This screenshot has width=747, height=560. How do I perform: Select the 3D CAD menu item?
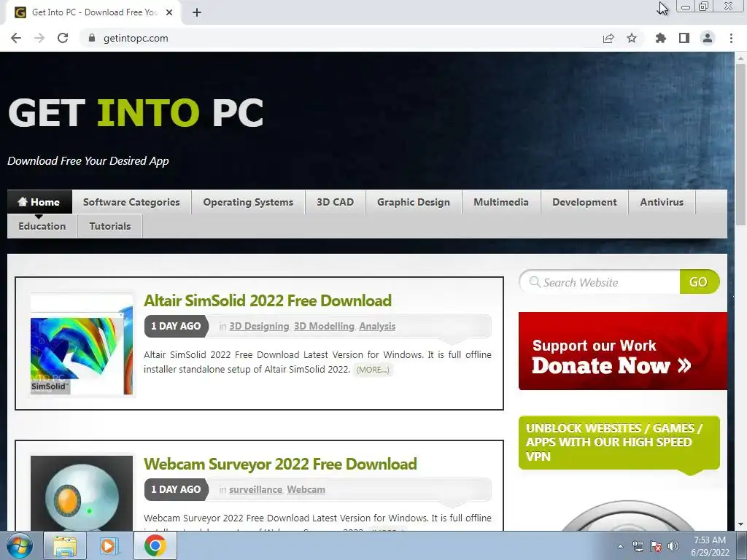tap(336, 202)
